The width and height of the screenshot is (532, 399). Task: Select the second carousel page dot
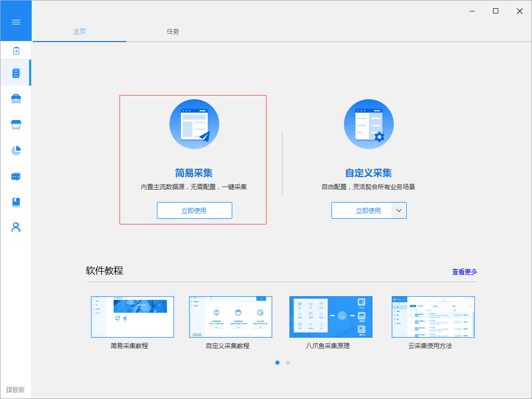[288, 363]
